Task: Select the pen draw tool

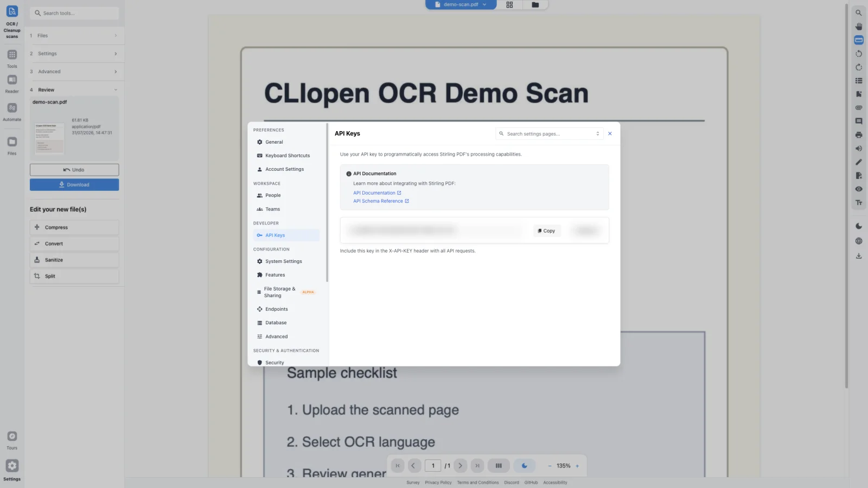Action: (859, 162)
